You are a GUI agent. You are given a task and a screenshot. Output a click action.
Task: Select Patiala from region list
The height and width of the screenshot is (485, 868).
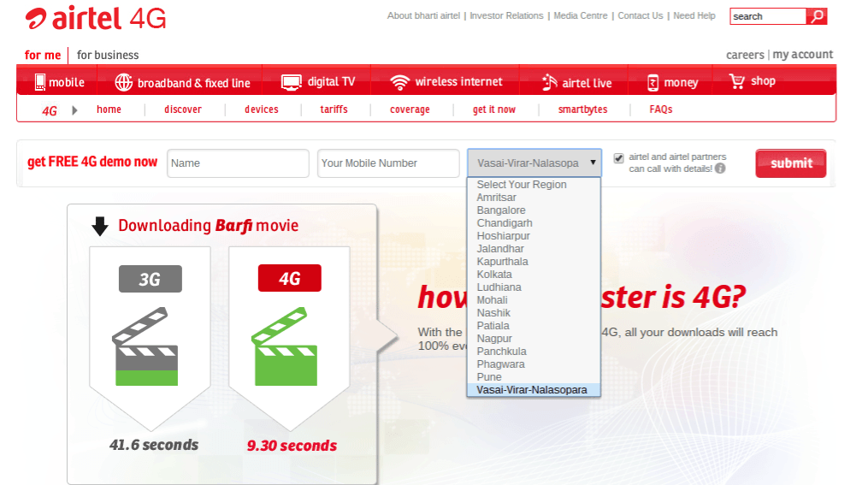point(534,326)
